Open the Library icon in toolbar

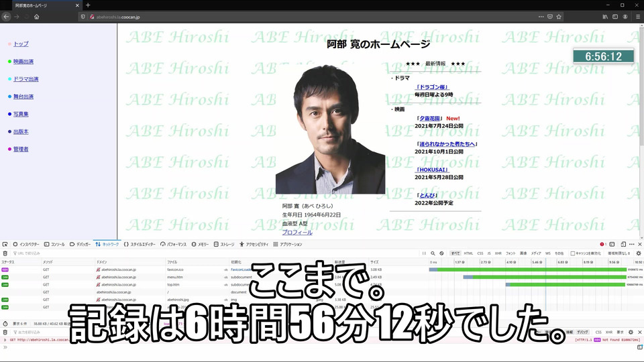(605, 17)
